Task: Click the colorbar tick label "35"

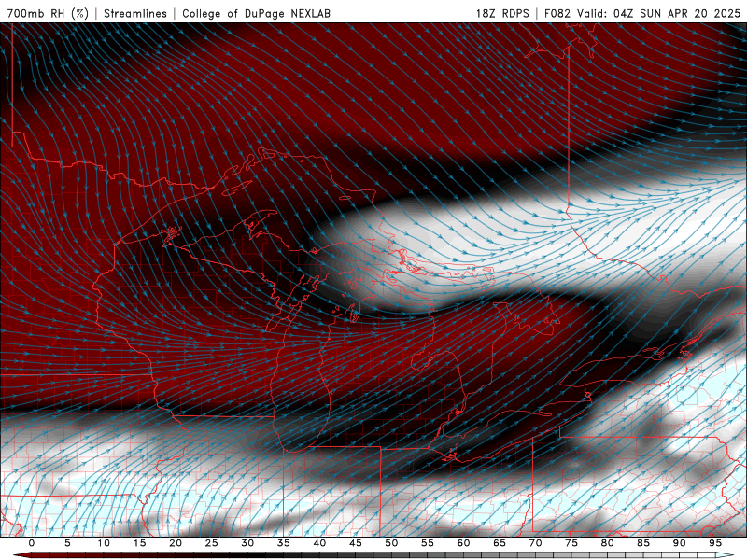Action: tap(284, 543)
